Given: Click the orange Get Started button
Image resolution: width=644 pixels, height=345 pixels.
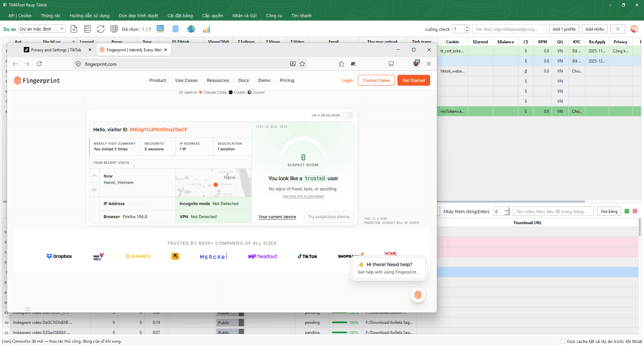Looking at the screenshot, I should point(414,81).
